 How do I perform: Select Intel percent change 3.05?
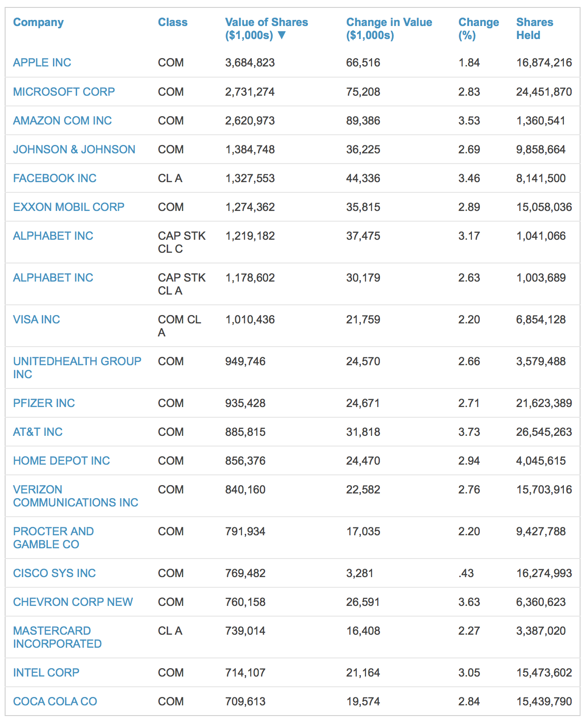[469, 673]
